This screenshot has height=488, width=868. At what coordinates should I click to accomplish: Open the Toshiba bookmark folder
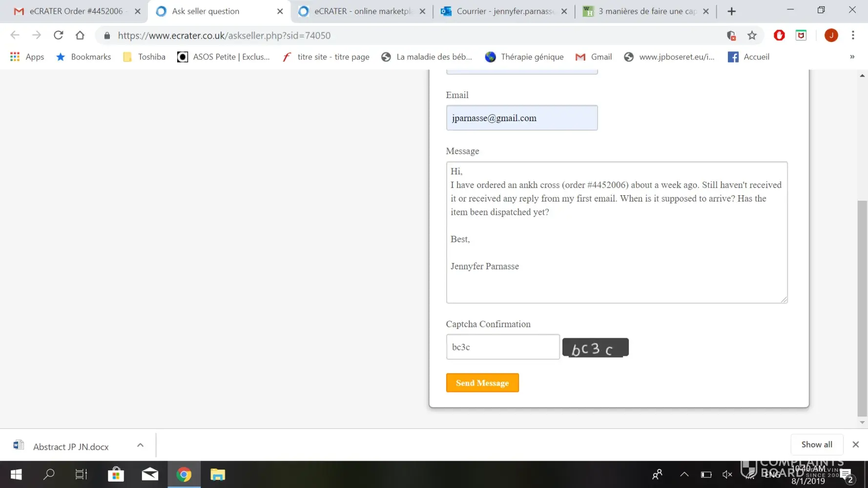point(145,57)
